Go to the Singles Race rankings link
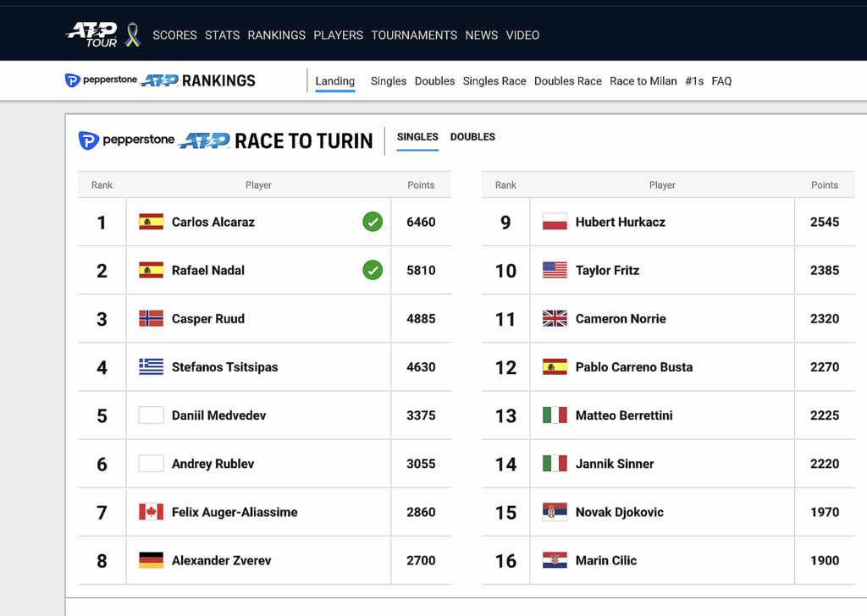Screen dimensions: 867x616 494,81
